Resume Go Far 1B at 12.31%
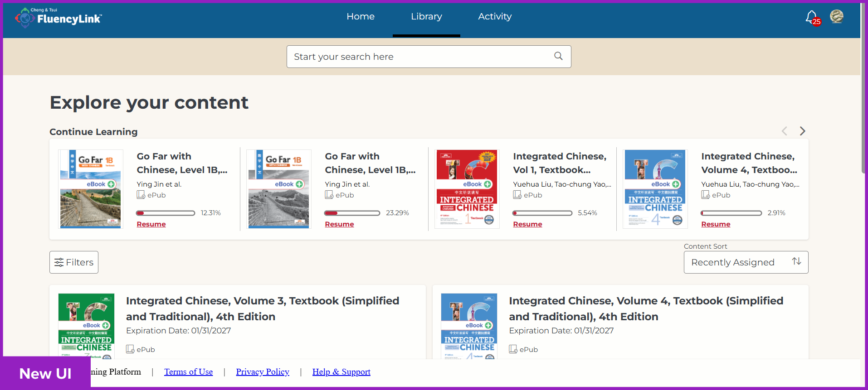 pyautogui.click(x=151, y=224)
